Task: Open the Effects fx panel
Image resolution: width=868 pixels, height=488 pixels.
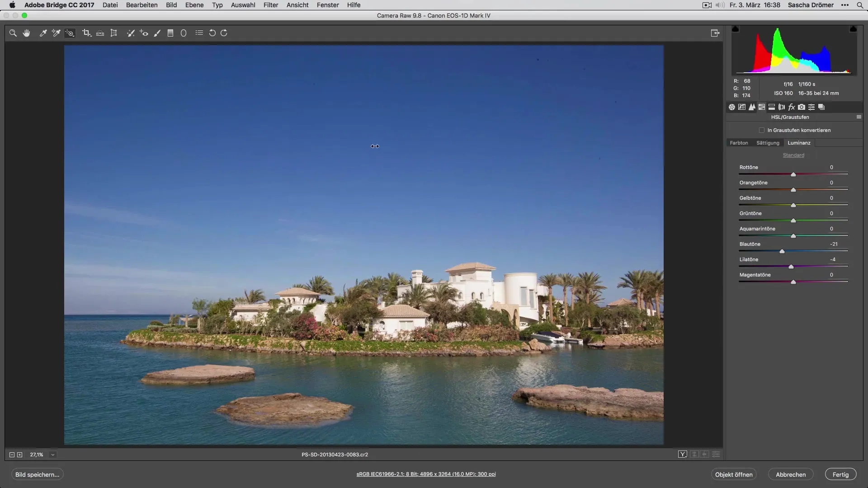Action: coord(792,107)
